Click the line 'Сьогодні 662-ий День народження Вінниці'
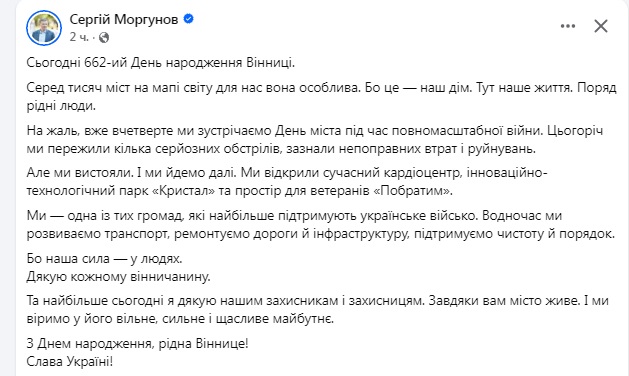629x376 pixels. tap(160, 63)
